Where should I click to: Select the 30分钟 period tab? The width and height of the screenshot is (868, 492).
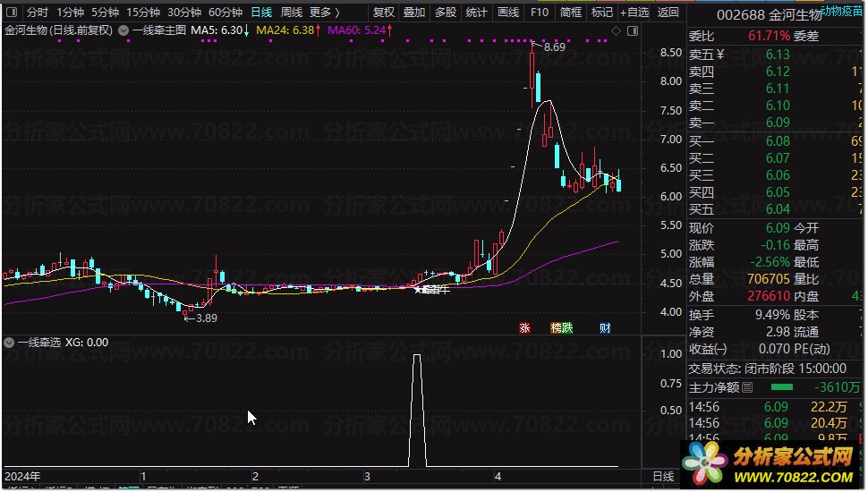(x=184, y=13)
